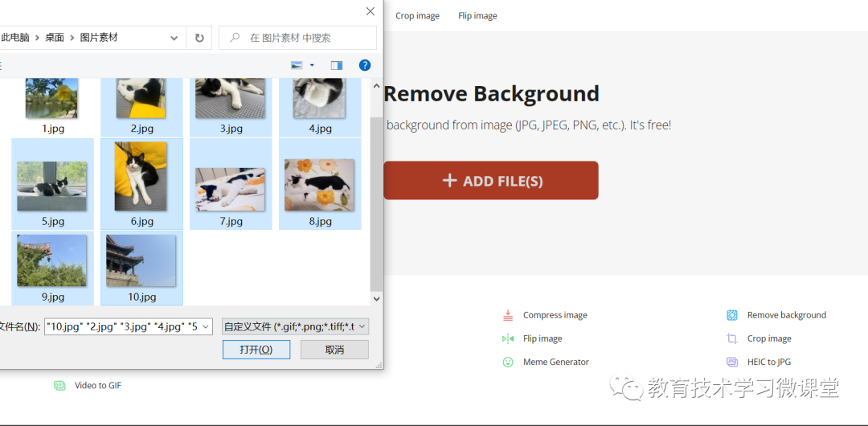The height and width of the screenshot is (426, 868).
Task: Select the 4.jpg cat thumbnail
Action: click(x=319, y=98)
